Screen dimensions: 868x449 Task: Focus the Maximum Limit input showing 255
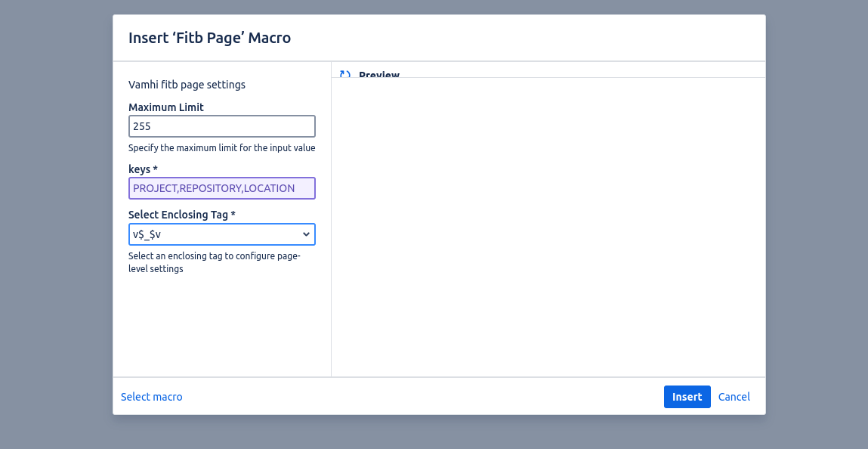pyautogui.click(x=222, y=126)
